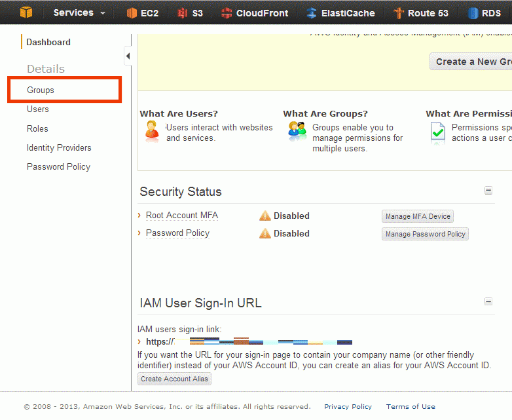
Task: Open Roles in the sidebar
Action: 37,129
